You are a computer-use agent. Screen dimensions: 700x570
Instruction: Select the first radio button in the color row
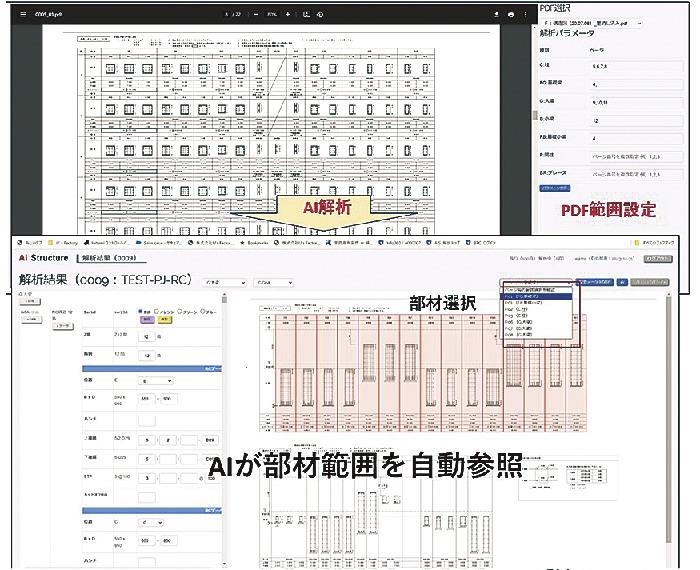click(142, 311)
